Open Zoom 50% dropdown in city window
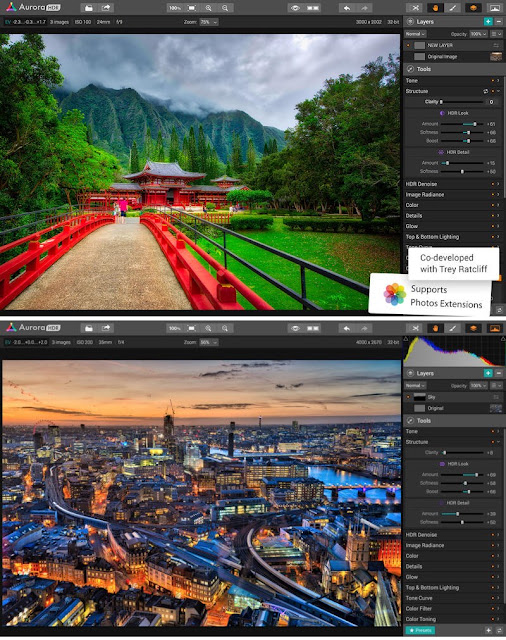This screenshot has height=640, width=506. coord(209,342)
